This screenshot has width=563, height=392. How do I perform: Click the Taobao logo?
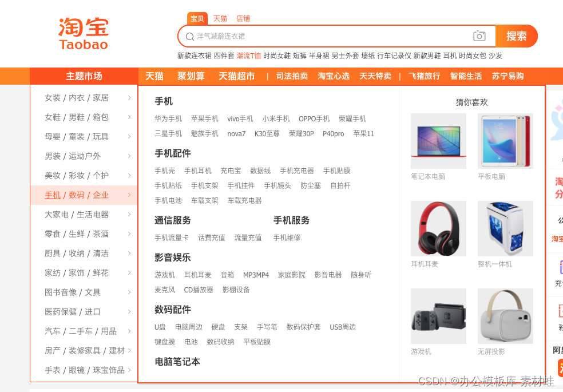84,34
